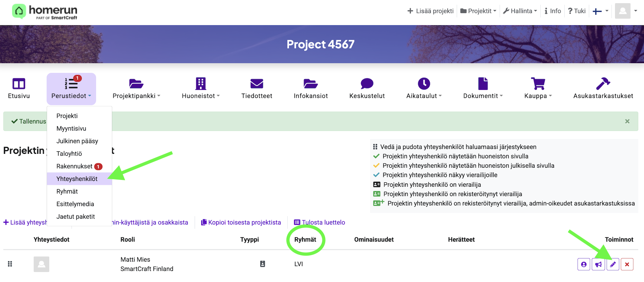
Task: Open Keskustelut chat bubble icon
Action: coord(367,88)
